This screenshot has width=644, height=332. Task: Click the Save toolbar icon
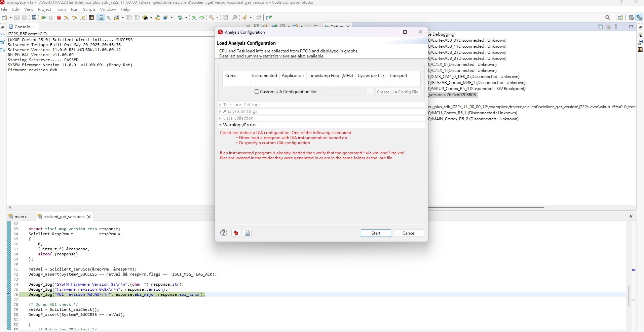tap(17, 17)
